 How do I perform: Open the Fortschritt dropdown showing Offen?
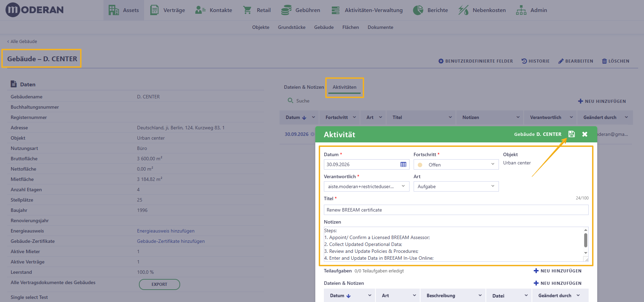coord(456,164)
